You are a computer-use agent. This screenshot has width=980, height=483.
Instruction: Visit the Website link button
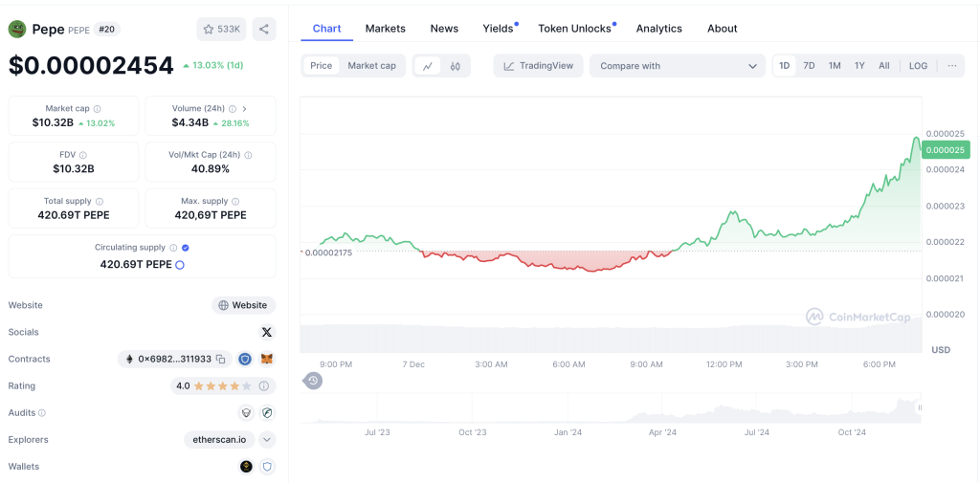[x=244, y=305]
